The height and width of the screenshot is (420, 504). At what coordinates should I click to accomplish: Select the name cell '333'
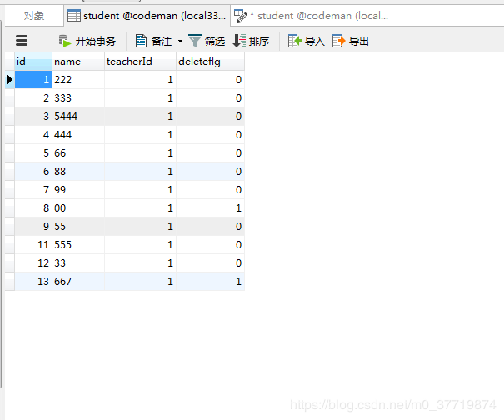tap(78, 97)
